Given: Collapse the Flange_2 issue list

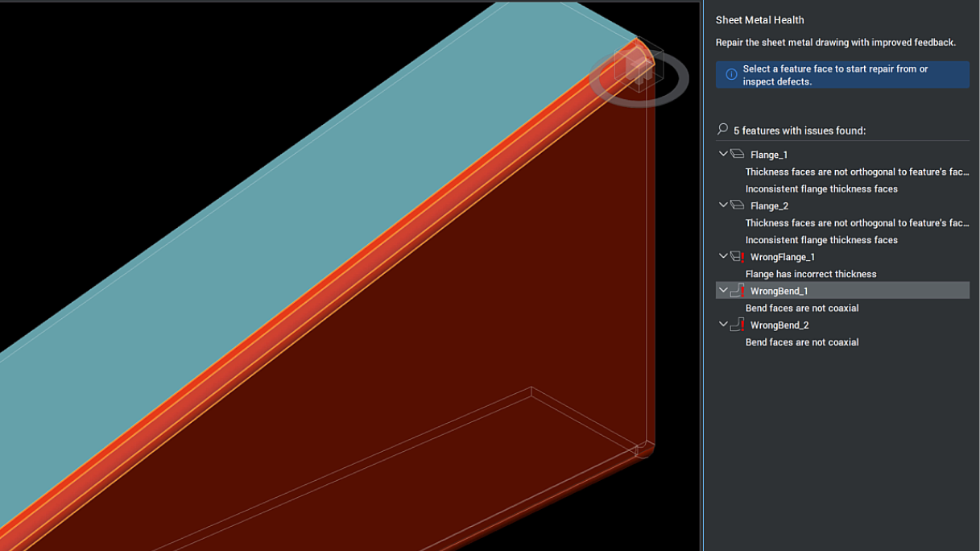Looking at the screenshot, I should [x=722, y=205].
